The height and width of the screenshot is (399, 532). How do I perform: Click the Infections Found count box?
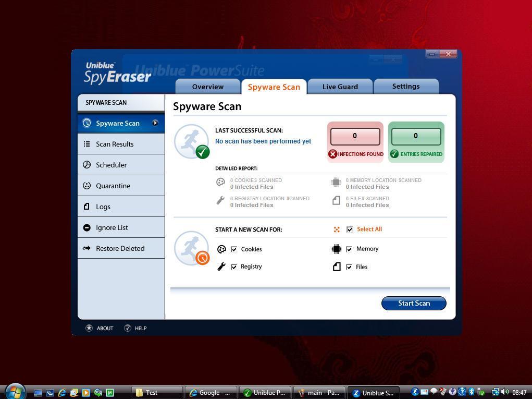point(355,136)
